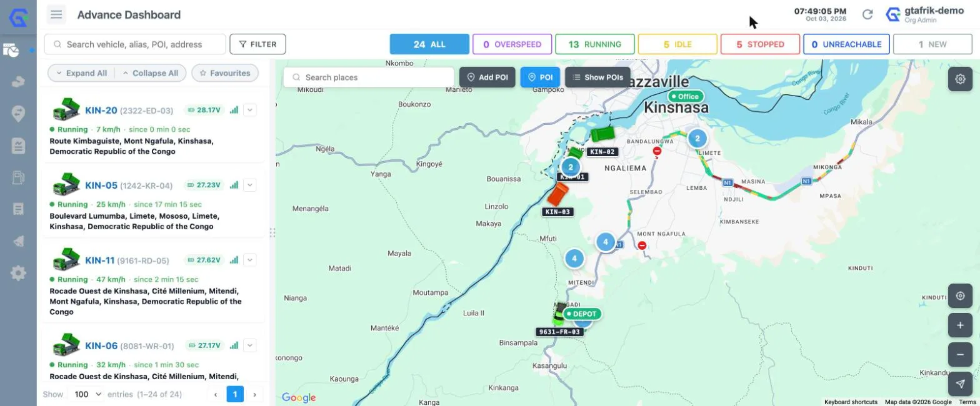The image size is (980, 406).
Task: Select the green KIN-02 truck on map
Action: pos(602,134)
